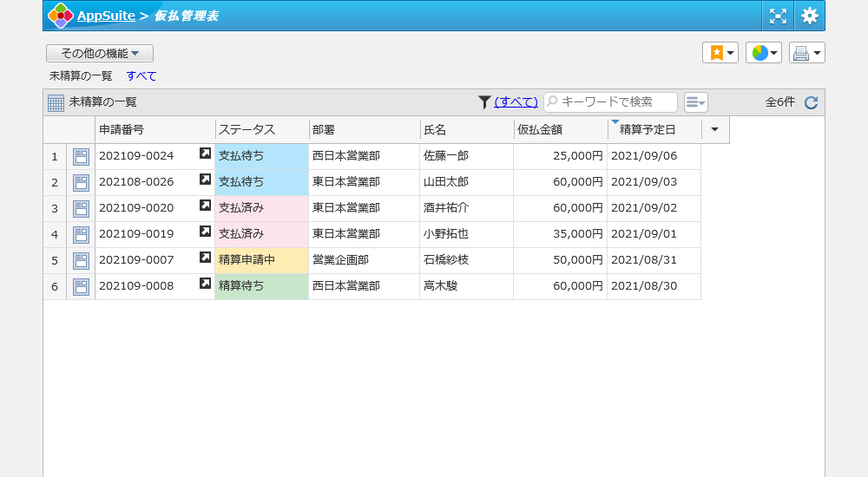
Task: Click arrow link icon beside 202109-0008
Action: tap(205, 284)
